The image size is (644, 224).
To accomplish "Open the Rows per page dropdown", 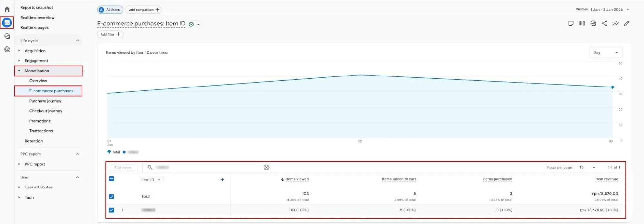I will 587,167.
